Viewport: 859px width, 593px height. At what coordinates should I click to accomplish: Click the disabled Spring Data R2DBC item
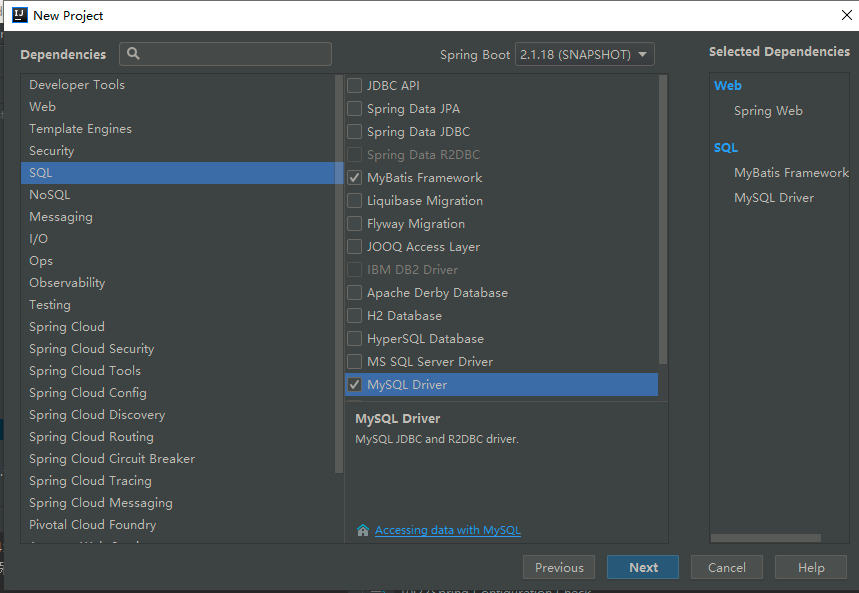[x=423, y=155]
